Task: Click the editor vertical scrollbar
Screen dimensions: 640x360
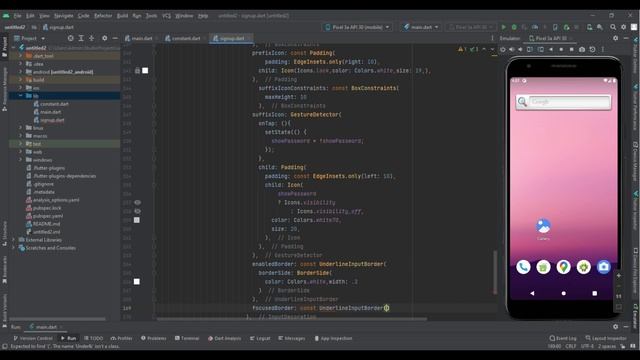Action: 495,272
